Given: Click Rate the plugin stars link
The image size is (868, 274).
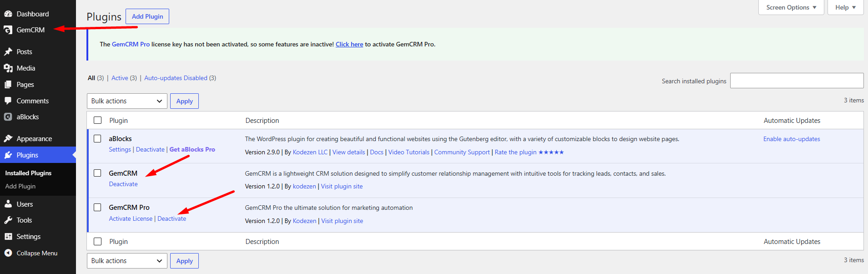Looking at the screenshot, I should click(x=529, y=152).
